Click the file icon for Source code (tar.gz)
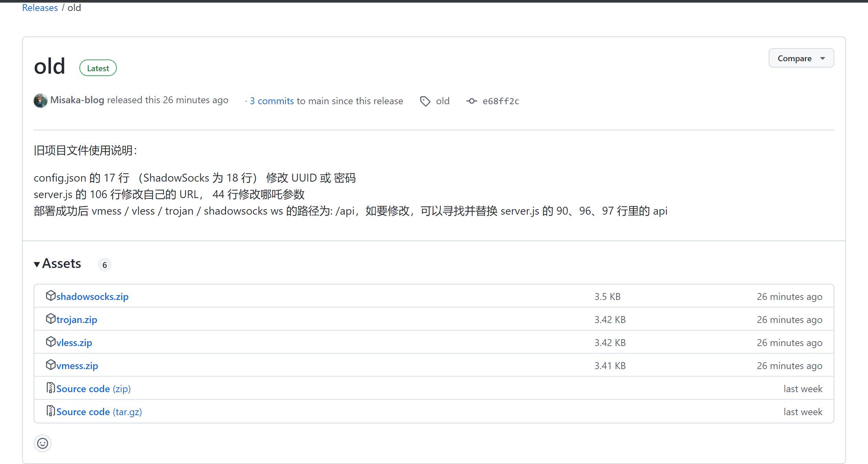 [x=51, y=411]
